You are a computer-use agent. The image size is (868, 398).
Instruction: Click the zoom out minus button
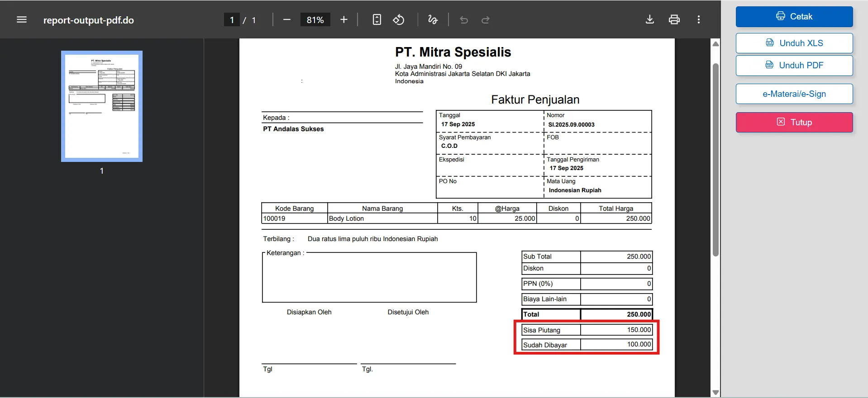point(286,20)
